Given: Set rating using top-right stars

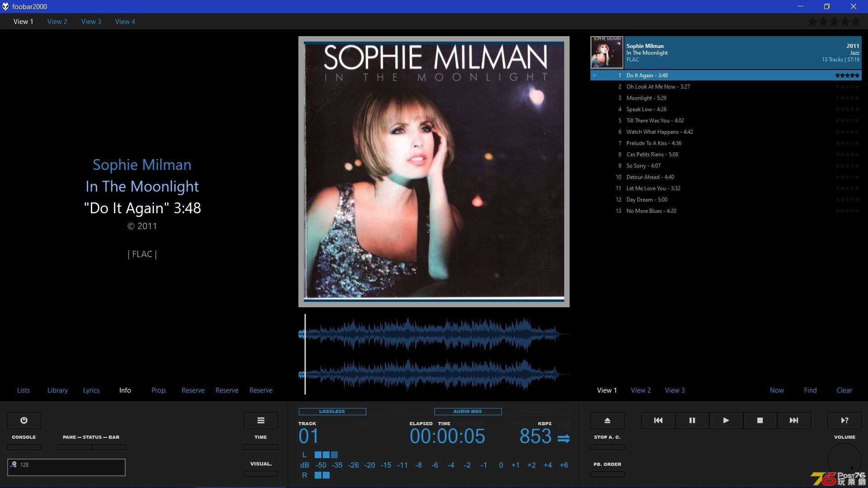Looking at the screenshot, I should [x=834, y=21].
